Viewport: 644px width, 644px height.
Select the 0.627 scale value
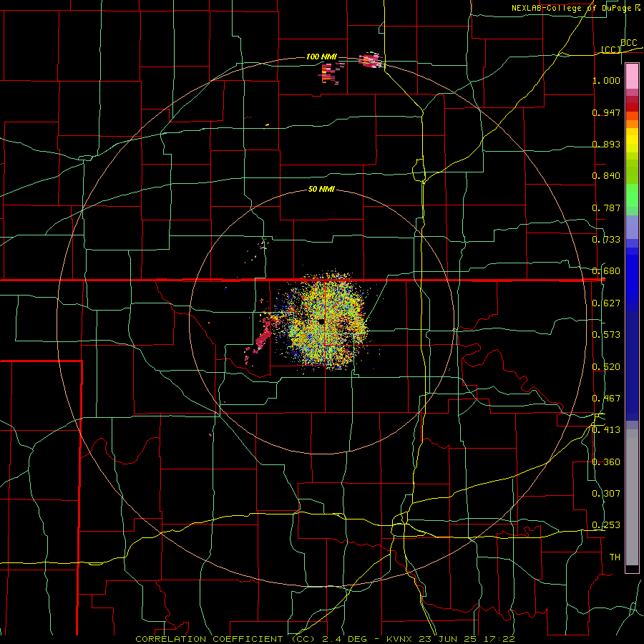(606, 303)
